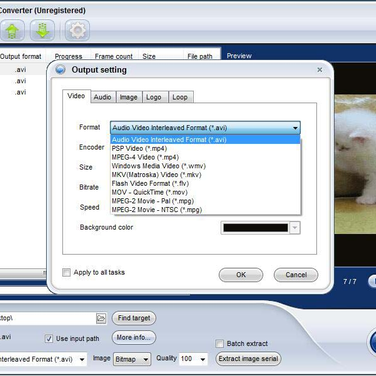Close the Output setting dialog
The height and width of the screenshot is (376, 376).
(319, 70)
